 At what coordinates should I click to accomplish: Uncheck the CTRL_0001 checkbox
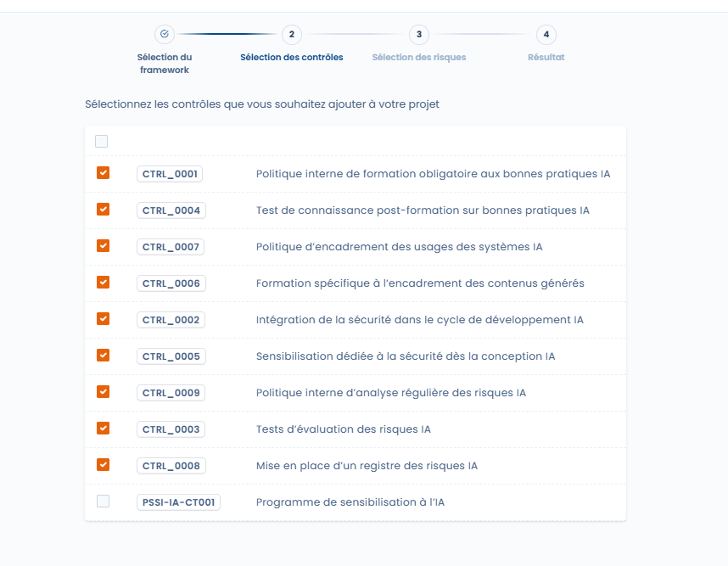pos(103,173)
